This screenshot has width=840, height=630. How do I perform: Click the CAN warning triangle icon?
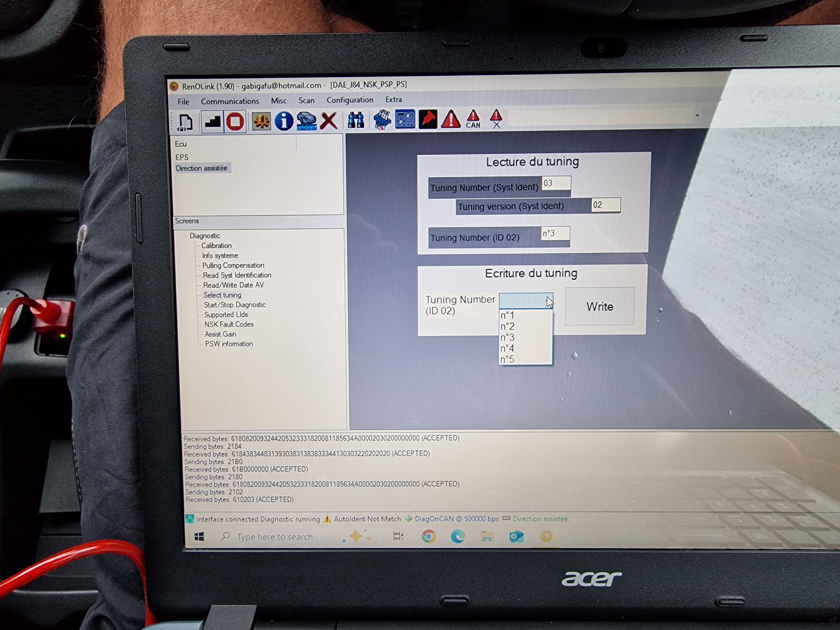(x=473, y=119)
